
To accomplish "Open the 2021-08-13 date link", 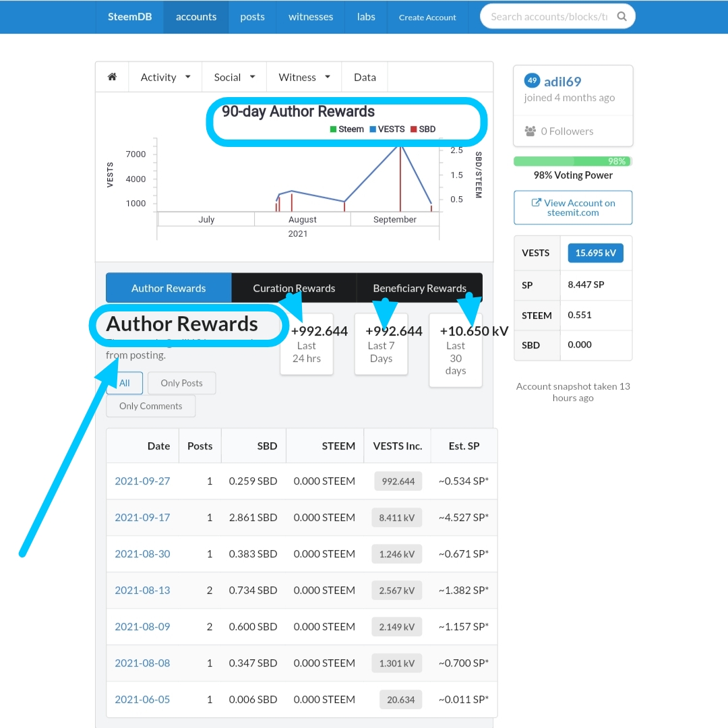I will click(142, 590).
